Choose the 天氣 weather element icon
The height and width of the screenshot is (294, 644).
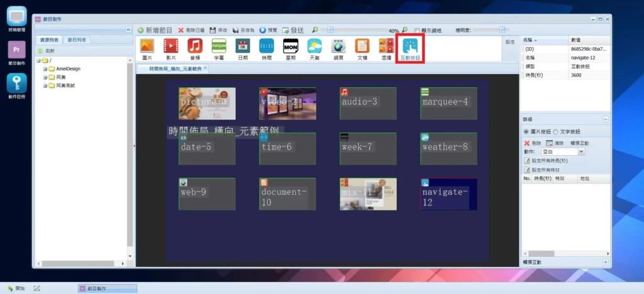314,48
